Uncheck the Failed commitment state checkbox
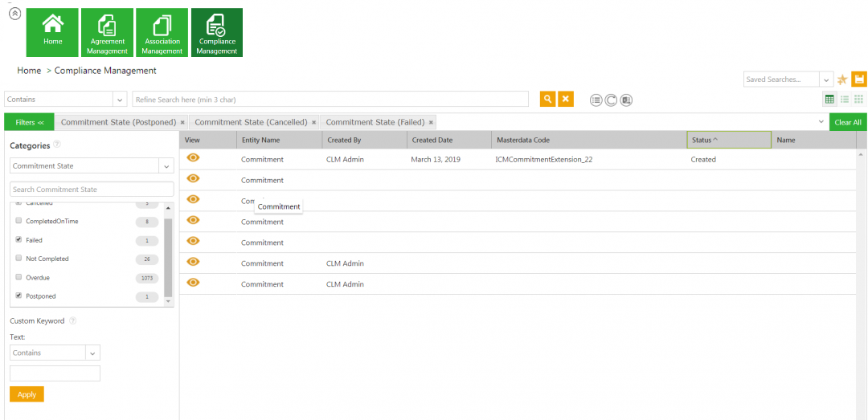Viewport: 868px width, 420px height. (18, 240)
